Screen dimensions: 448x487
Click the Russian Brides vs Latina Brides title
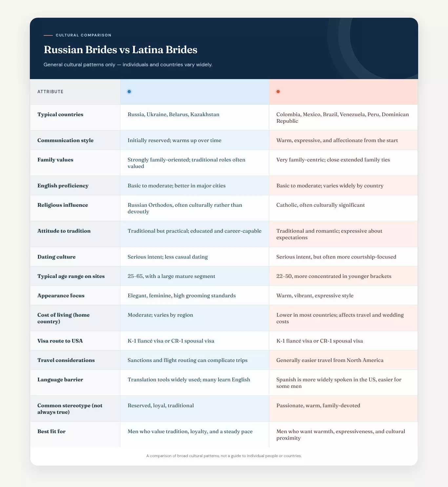pos(120,50)
